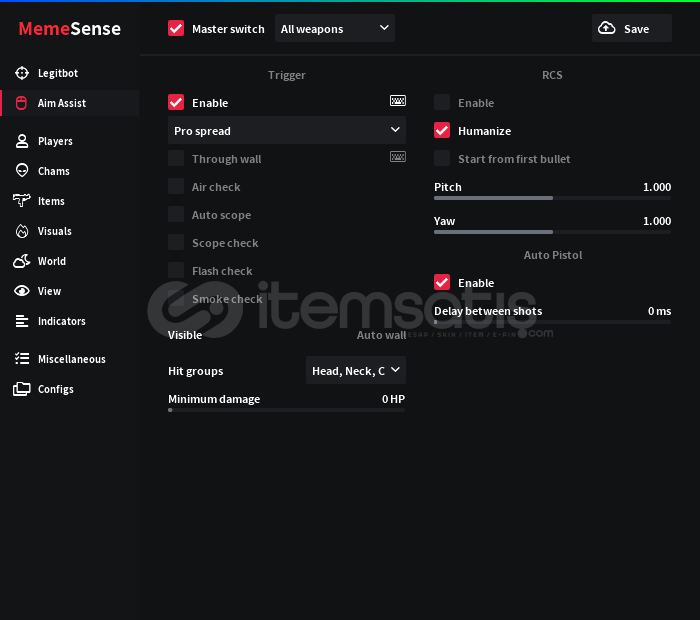Screen dimensions: 700x620
Task: Enable the Flash check checkbox
Action: click(x=176, y=270)
